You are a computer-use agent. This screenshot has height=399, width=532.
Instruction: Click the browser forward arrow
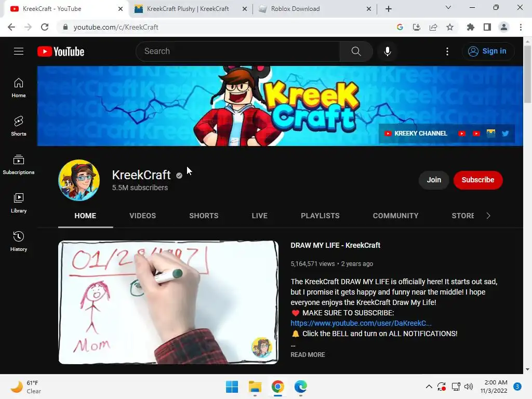[x=28, y=27]
